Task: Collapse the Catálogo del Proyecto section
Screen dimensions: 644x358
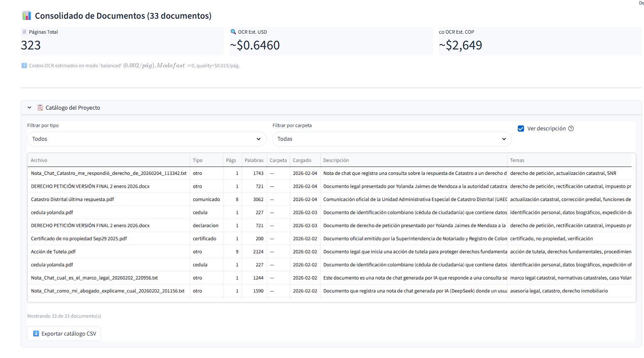Action: click(x=29, y=108)
